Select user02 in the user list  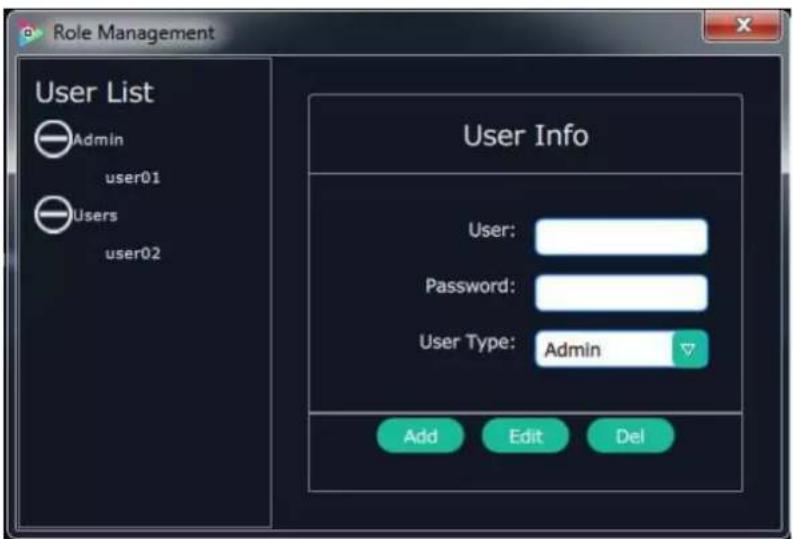click(133, 253)
